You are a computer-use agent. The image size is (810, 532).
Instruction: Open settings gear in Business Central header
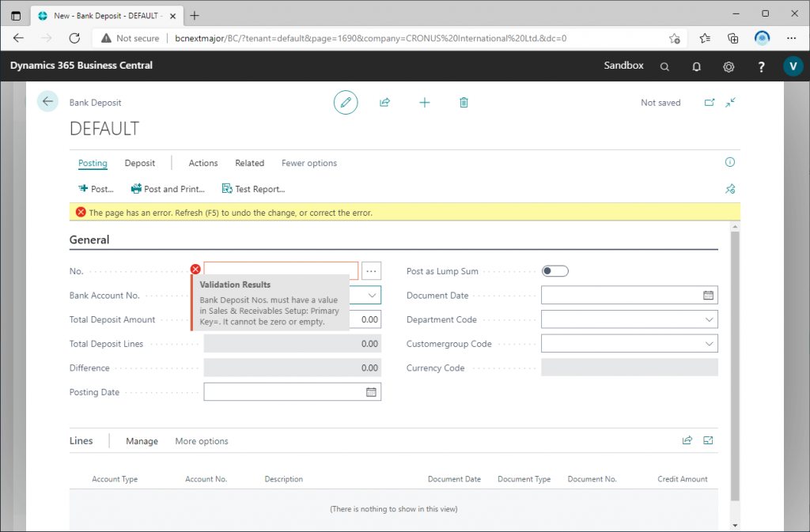pyautogui.click(x=729, y=66)
